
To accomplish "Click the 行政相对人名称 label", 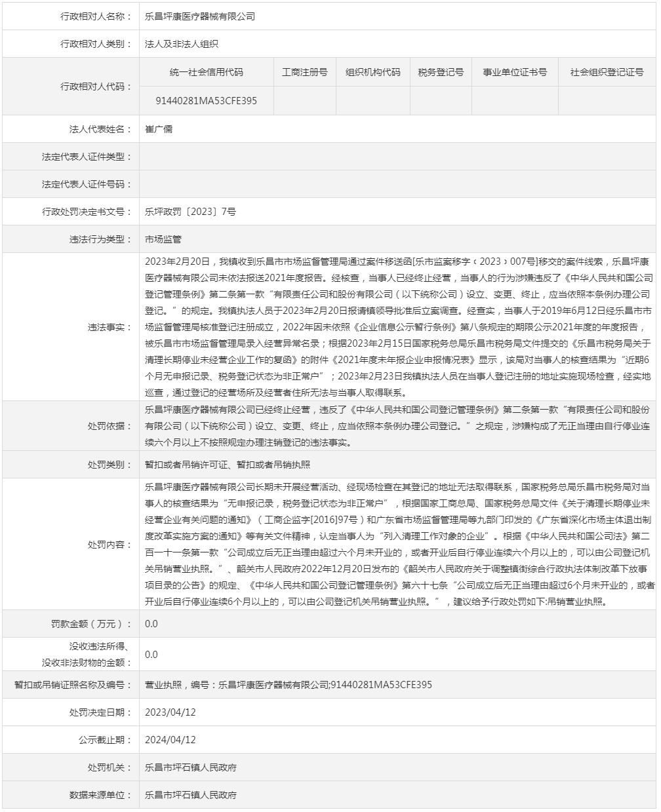I will point(96,16).
